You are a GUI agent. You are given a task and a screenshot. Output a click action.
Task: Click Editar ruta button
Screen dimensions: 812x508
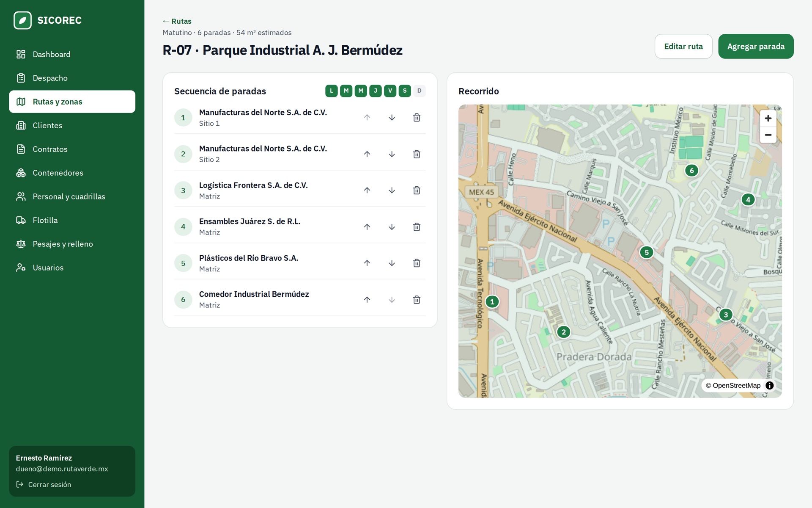pos(683,47)
